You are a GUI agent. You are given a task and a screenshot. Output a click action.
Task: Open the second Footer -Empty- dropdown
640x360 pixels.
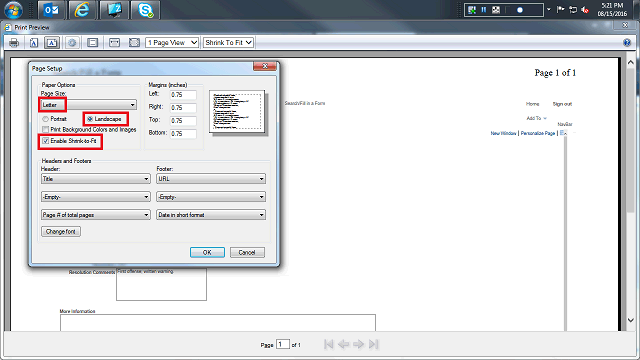click(211, 197)
